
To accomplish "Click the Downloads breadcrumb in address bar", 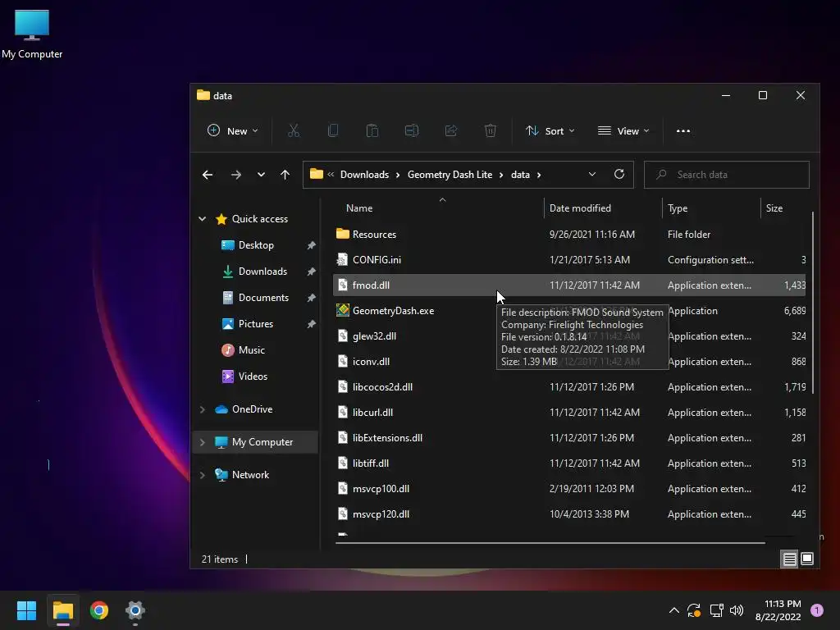I will click(x=364, y=175).
